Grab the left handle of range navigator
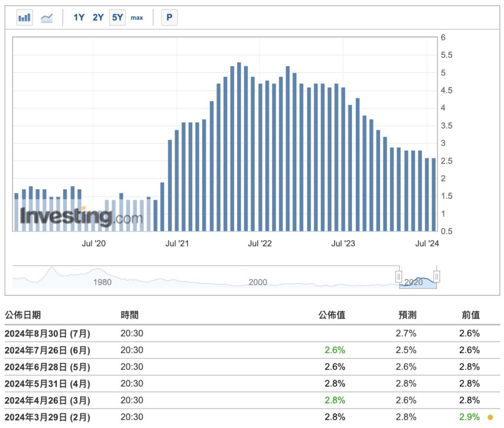The image size is (504, 428). coord(399,276)
